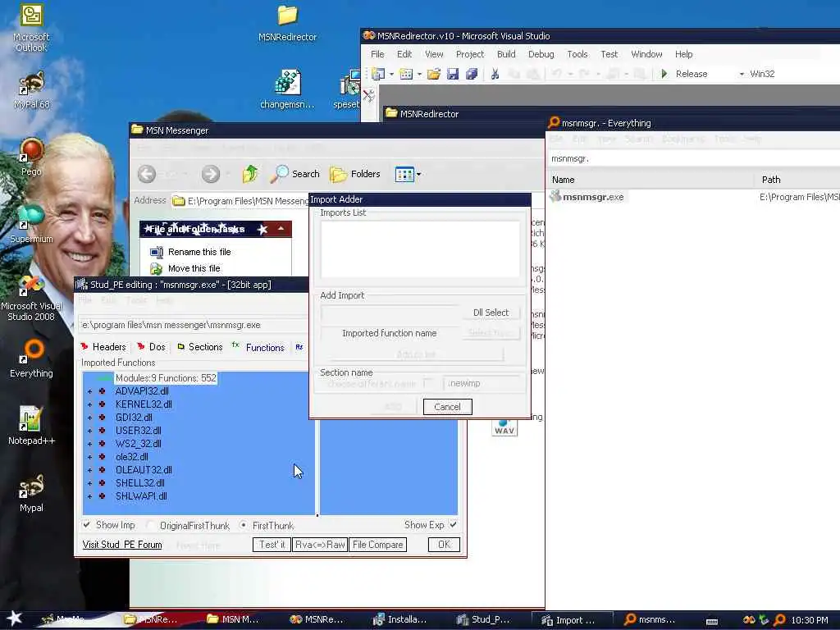Select the MSNRedirector folder on desktop
The image size is (840, 630).
(x=287, y=24)
